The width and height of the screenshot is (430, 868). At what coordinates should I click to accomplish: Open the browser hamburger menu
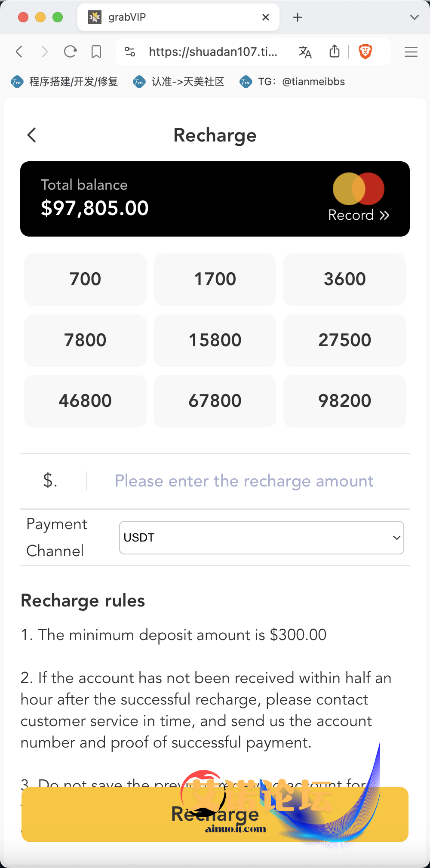click(x=411, y=52)
